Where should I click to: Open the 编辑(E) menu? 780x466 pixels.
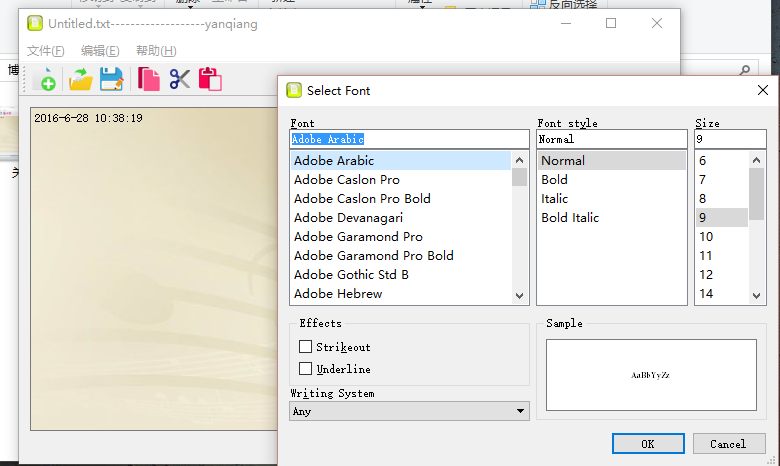100,51
